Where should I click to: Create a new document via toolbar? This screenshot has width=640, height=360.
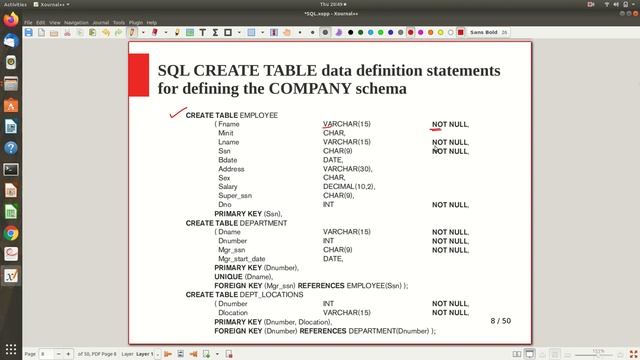41,32
